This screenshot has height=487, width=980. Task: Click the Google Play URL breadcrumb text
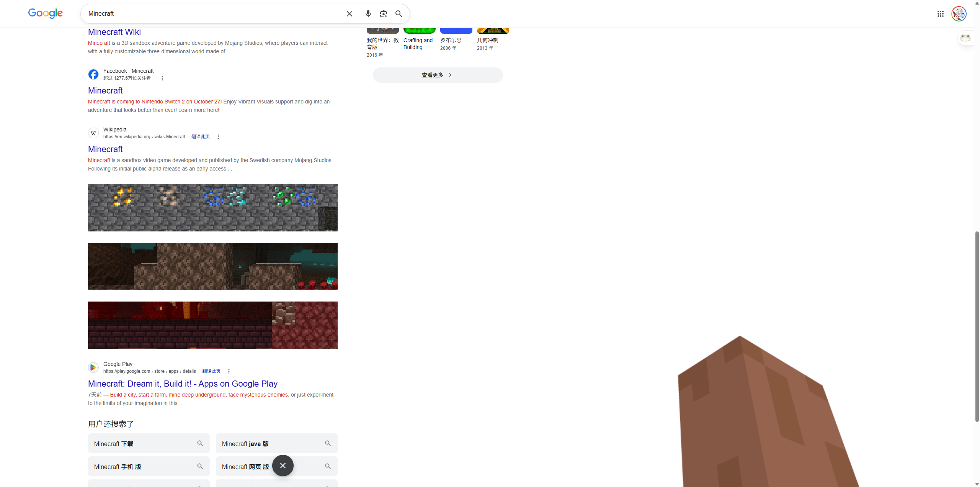click(x=150, y=371)
